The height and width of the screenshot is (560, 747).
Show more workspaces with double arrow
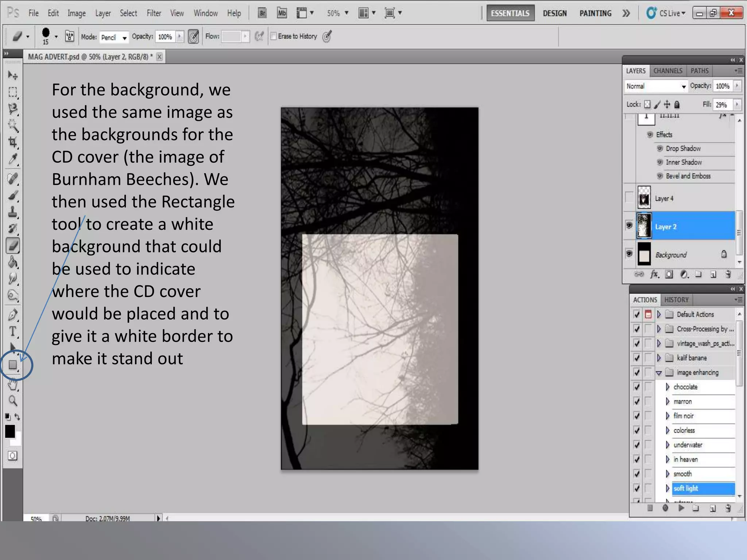point(626,13)
